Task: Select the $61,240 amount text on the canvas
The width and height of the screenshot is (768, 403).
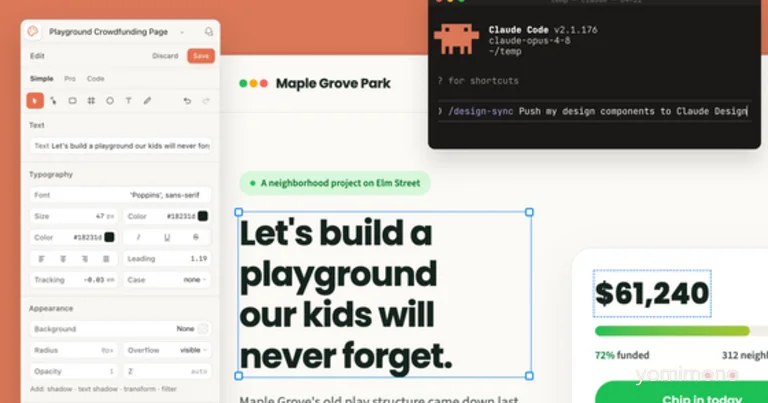Action: tap(652, 293)
